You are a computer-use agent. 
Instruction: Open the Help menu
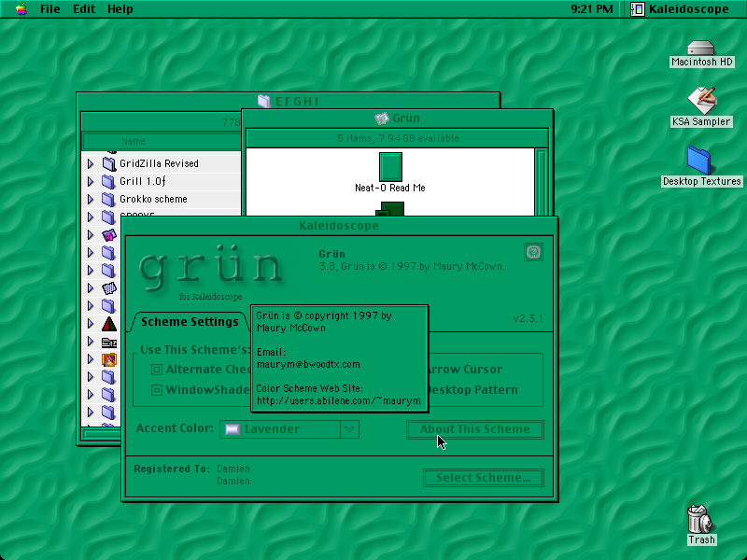[x=120, y=9]
